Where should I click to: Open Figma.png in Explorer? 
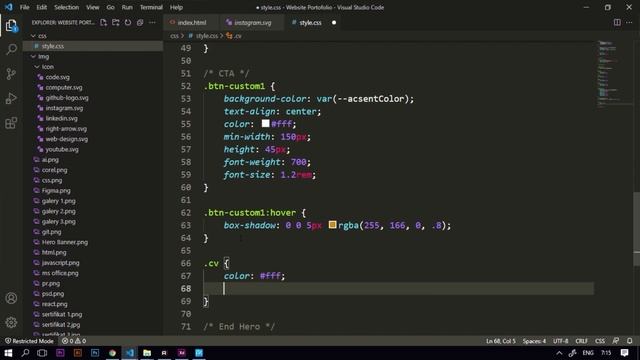(56, 191)
